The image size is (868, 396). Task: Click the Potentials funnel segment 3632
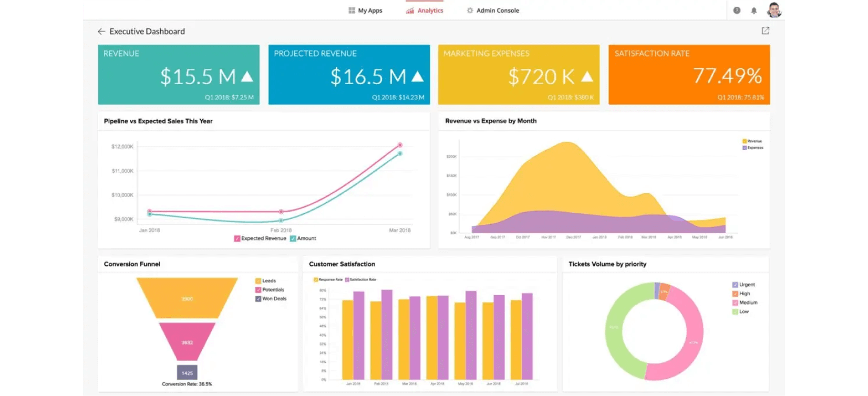pos(187,341)
